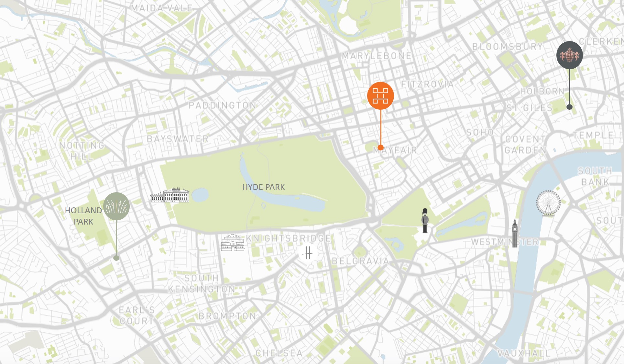Select the KNIGHTSBRIDGE district label
624x364 pixels.
tap(289, 238)
